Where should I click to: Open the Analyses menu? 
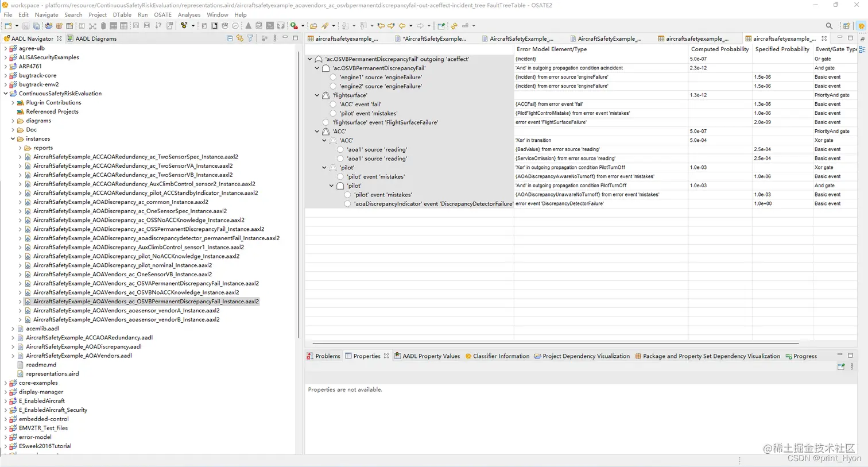(189, 15)
